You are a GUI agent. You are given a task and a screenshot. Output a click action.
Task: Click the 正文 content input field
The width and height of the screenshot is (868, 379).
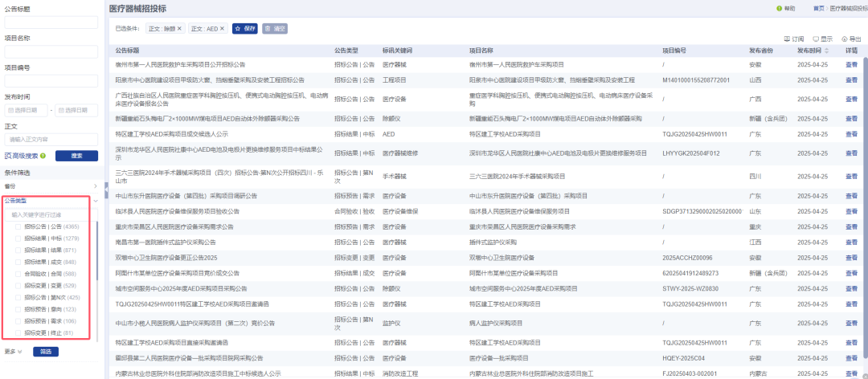coord(51,139)
